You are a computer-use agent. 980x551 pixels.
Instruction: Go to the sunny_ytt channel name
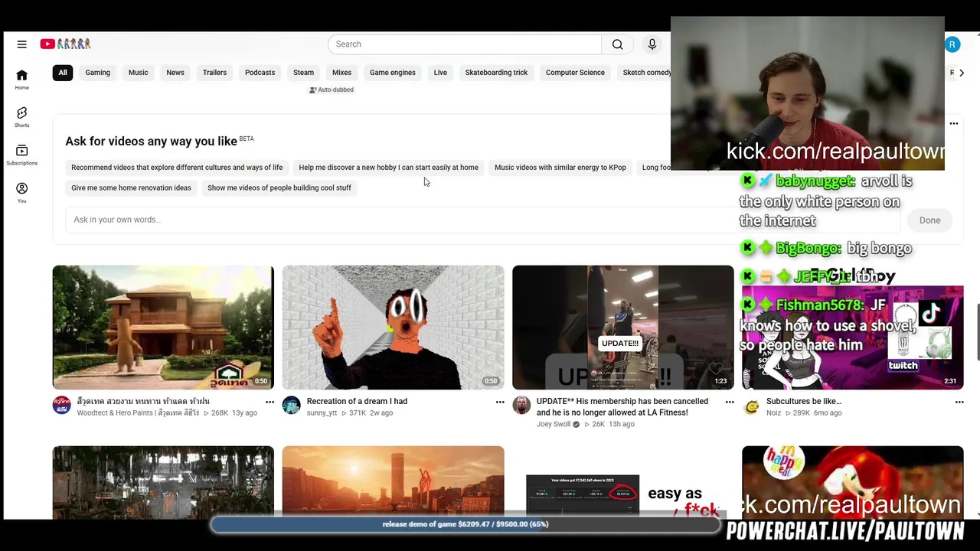tap(322, 413)
